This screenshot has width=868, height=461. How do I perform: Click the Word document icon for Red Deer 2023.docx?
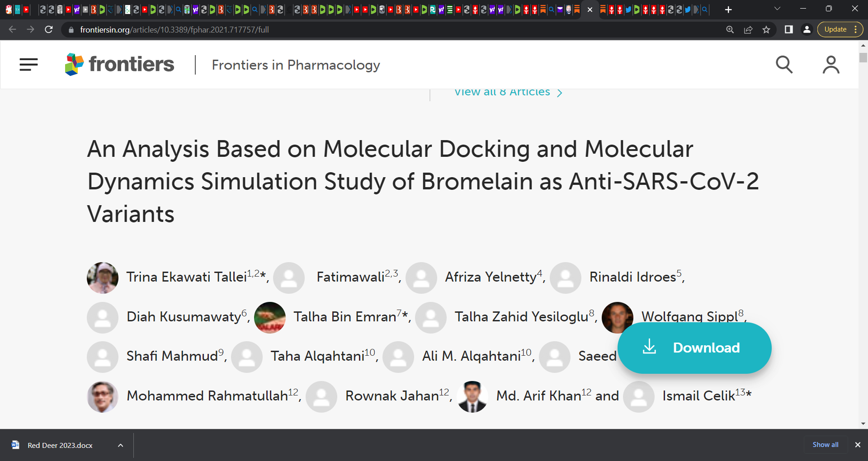(x=16, y=445)
